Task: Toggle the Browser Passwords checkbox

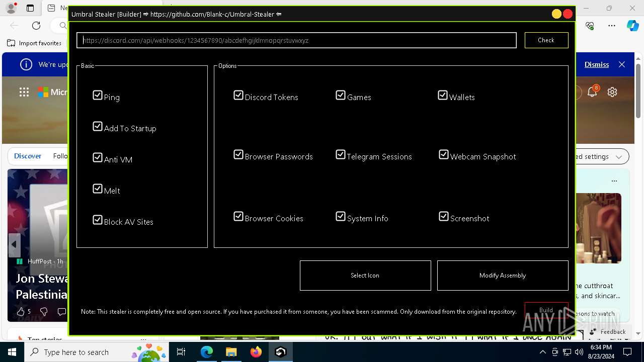Action: 238,154
